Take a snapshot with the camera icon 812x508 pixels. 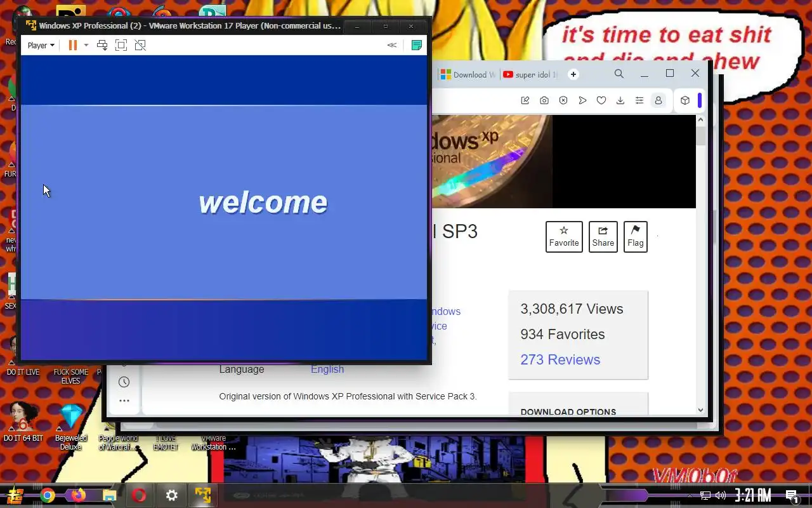coord(544,100)
